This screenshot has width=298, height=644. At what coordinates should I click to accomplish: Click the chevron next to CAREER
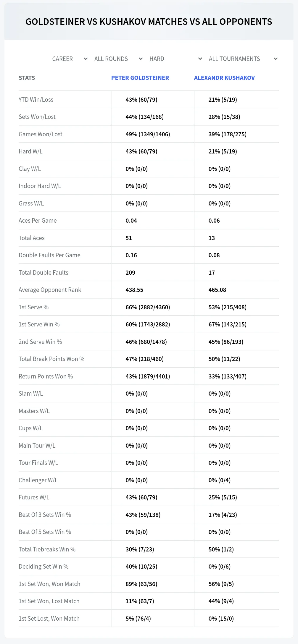point(86,59)
